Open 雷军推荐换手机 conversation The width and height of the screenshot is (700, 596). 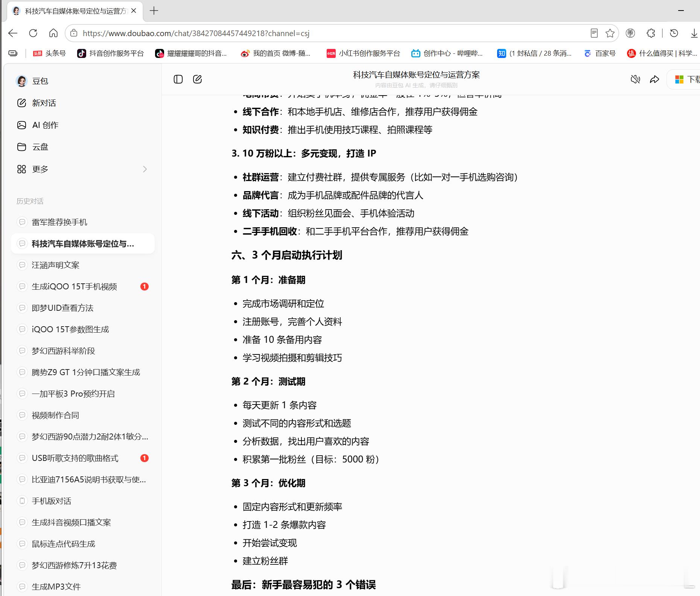[x=83, y=222]
